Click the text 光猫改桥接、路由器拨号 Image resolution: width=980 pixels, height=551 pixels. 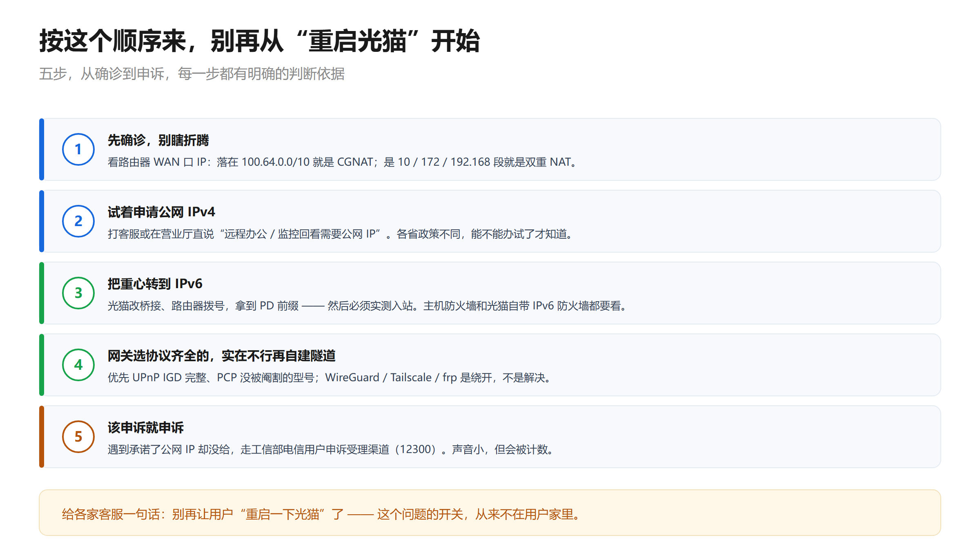click(x=368, y=306)
